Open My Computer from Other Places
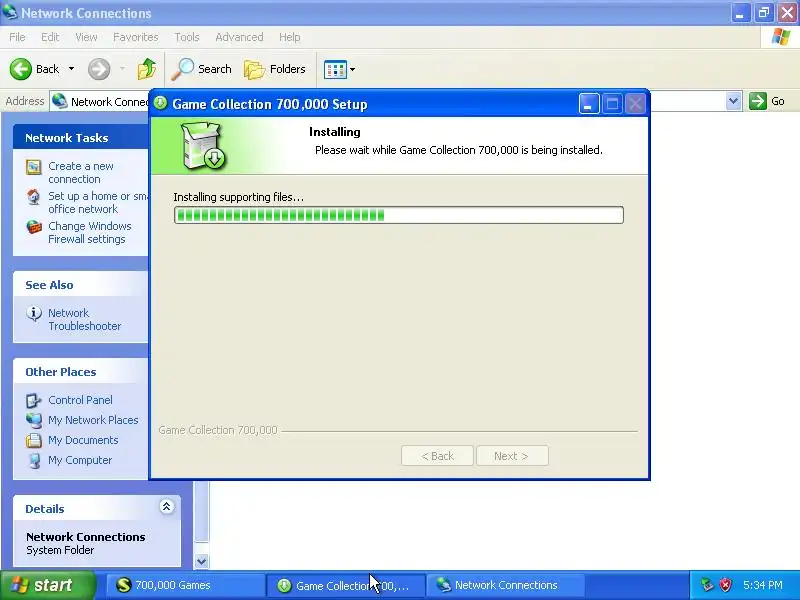The width and height of the screenshot is (800, 600). 80,460
